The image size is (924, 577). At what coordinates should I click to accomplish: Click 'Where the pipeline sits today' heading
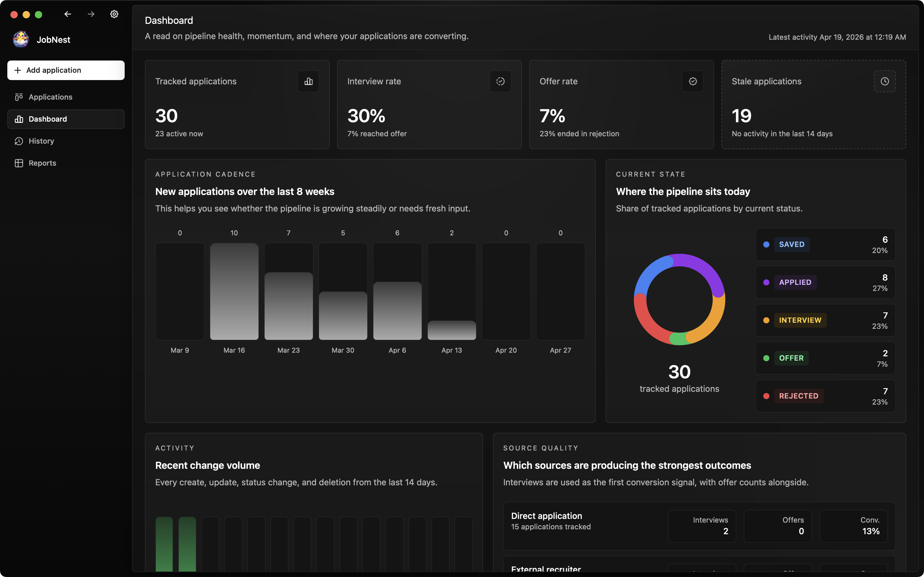[683, 192]
